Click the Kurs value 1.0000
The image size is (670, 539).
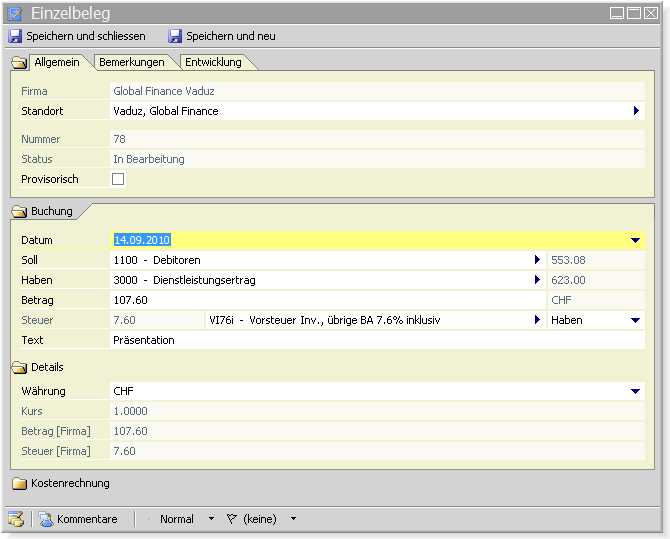(x=377, y=411)
